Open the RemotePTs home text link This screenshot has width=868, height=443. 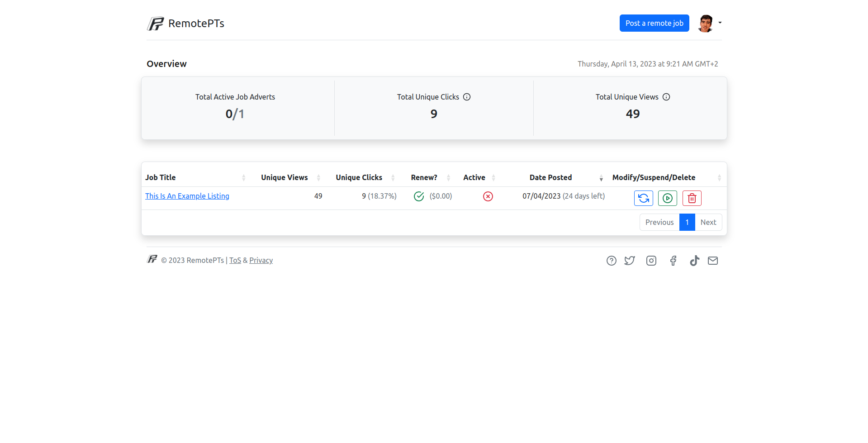[196, 24]
